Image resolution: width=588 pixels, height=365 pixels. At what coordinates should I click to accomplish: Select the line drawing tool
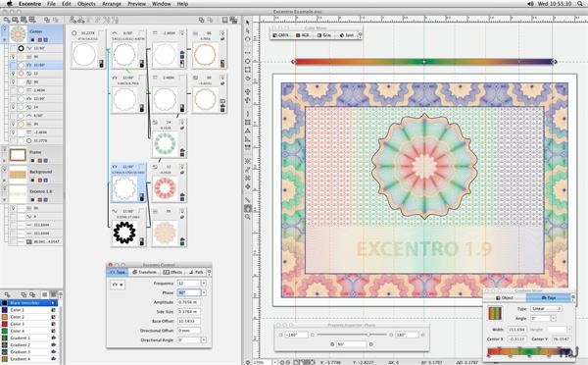[x=248, y=200]
